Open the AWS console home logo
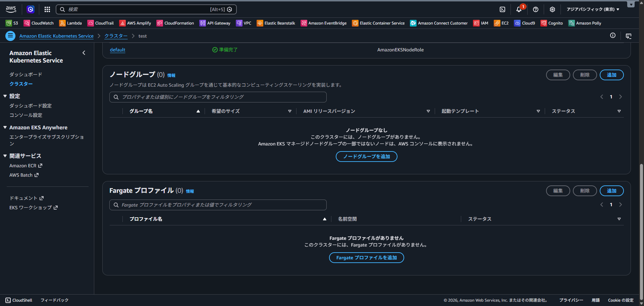 tap(11, 9)
